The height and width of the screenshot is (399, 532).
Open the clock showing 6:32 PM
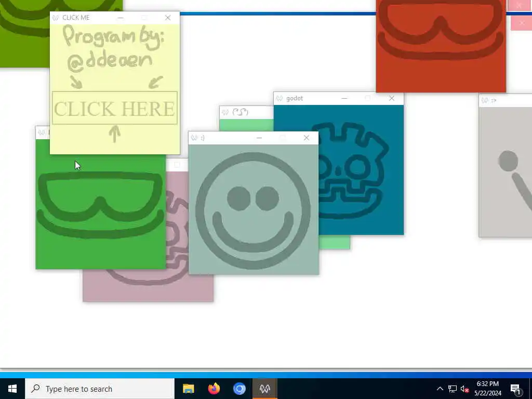coord(487,389)
